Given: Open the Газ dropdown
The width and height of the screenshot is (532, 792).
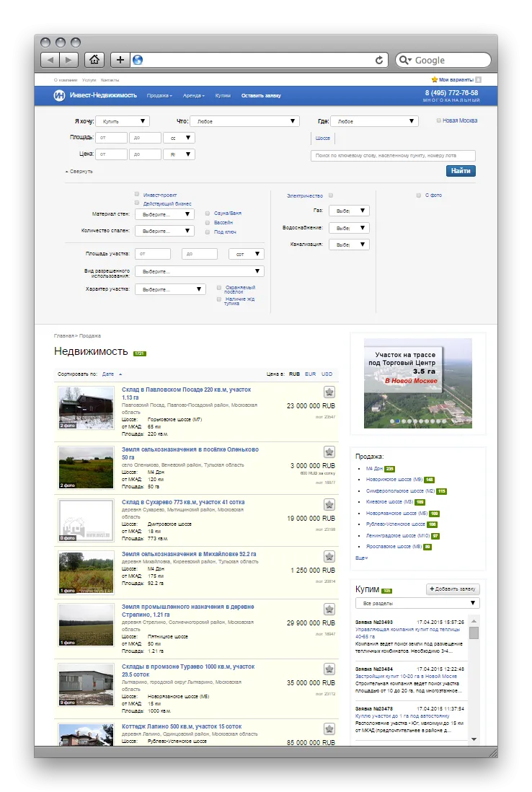Looking at the screenshot, I should (x=350, y=211).
